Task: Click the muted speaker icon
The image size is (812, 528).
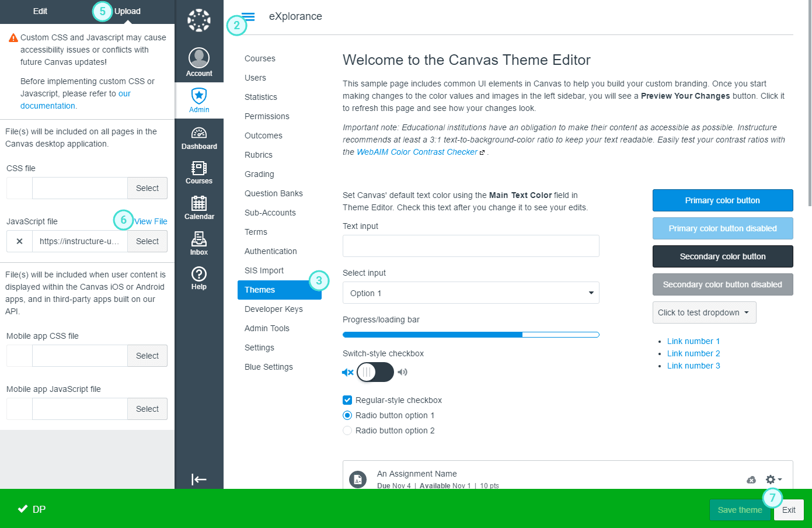Action: point(348,372)
